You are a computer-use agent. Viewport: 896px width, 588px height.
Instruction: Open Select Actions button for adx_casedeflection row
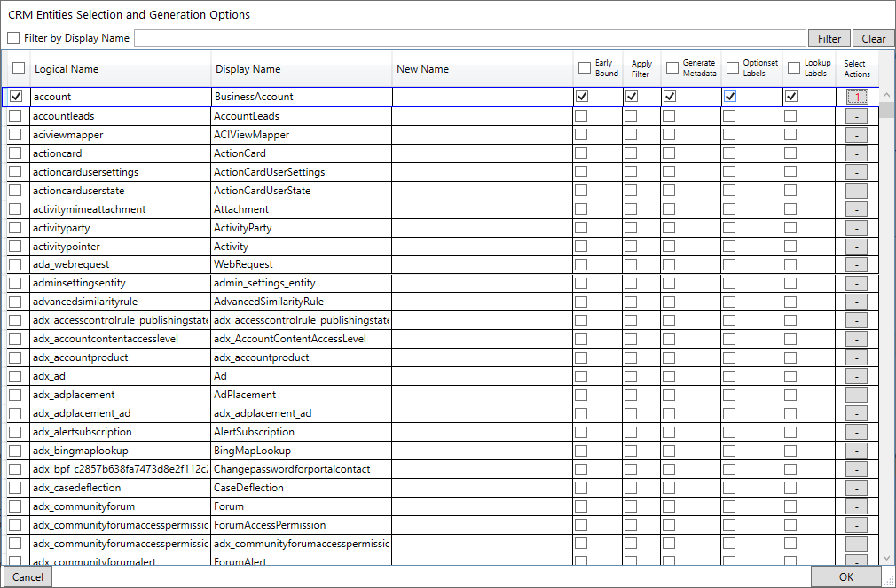(856, 488)
